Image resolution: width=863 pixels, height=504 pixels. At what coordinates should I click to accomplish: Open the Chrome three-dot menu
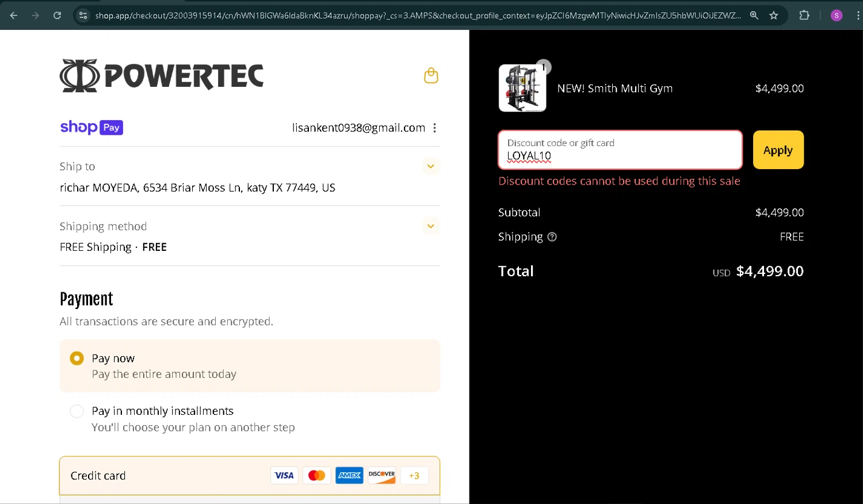pos(858,16)
